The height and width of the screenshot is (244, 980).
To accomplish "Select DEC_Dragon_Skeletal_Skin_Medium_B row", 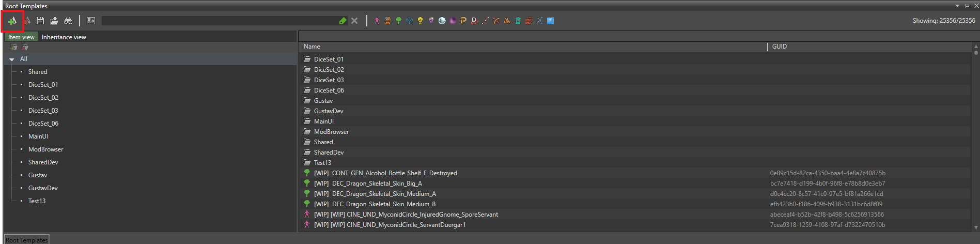I will pos(635,204).
